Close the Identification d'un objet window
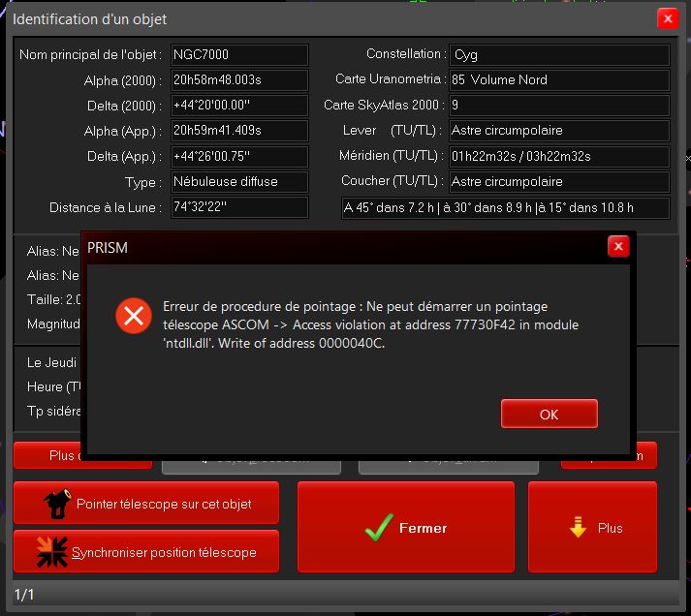The height and width of the screenshot is (616, 691). coord(667,18)
